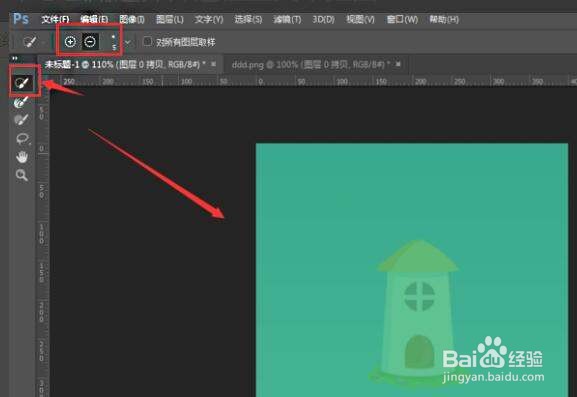Open the 文件(F) menu
This screenshot has width=577, height=397.
55,19
